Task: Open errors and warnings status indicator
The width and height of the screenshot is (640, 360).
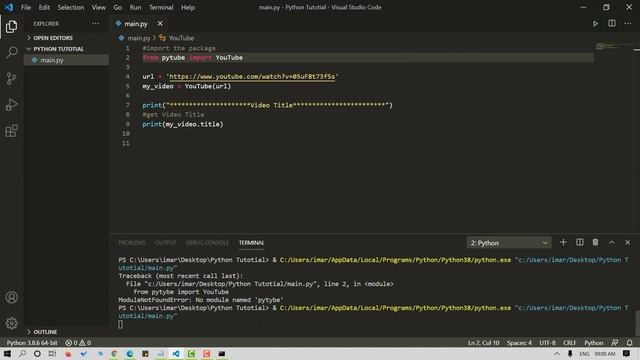Action: point(78,343)
